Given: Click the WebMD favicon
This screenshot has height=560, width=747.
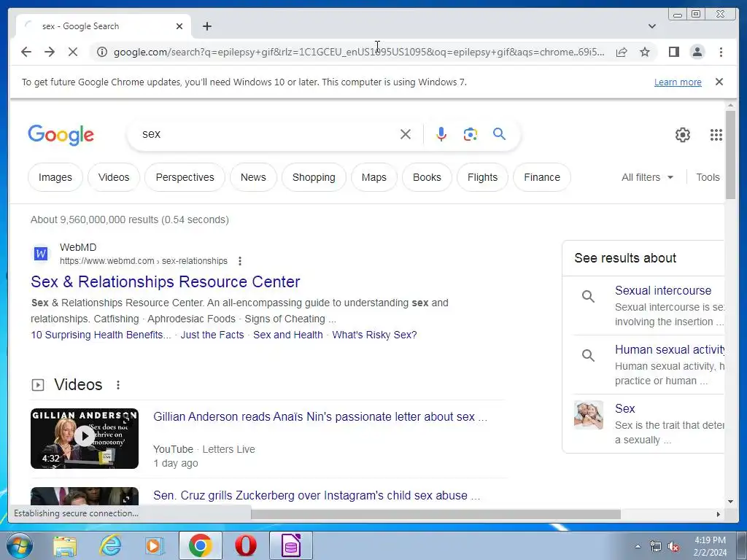Looking at the screenshot, I should (x=41, y=254).
